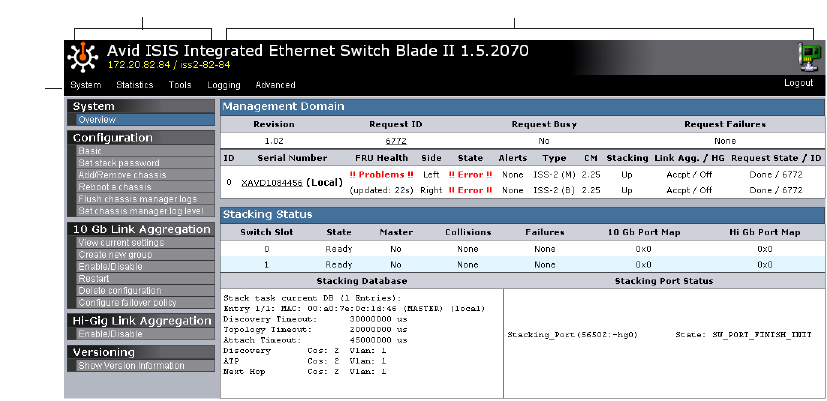Image resolution: width=827 pixels, height=401 pixels.
Task: Open Reboot a chassis
Action: coord(145,187)
